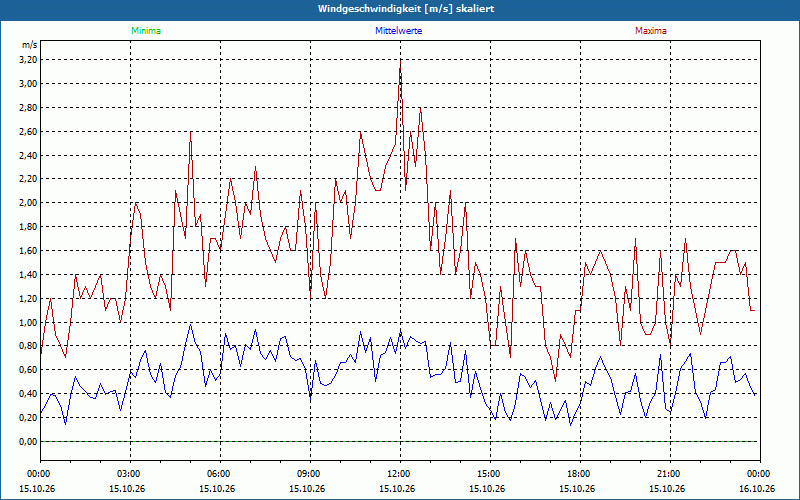Click the 2,40 y-axis value

(28, 156)
